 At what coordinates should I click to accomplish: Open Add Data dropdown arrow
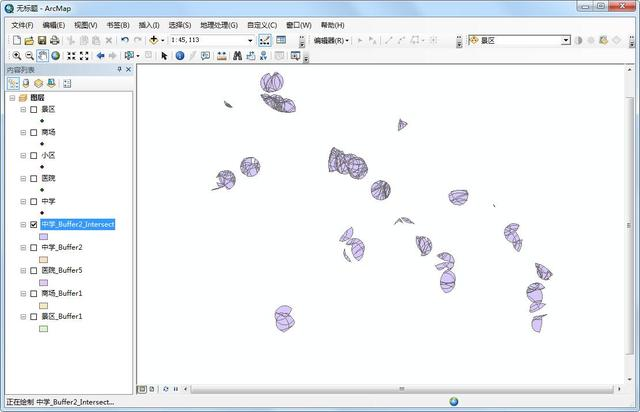(162, 40)
